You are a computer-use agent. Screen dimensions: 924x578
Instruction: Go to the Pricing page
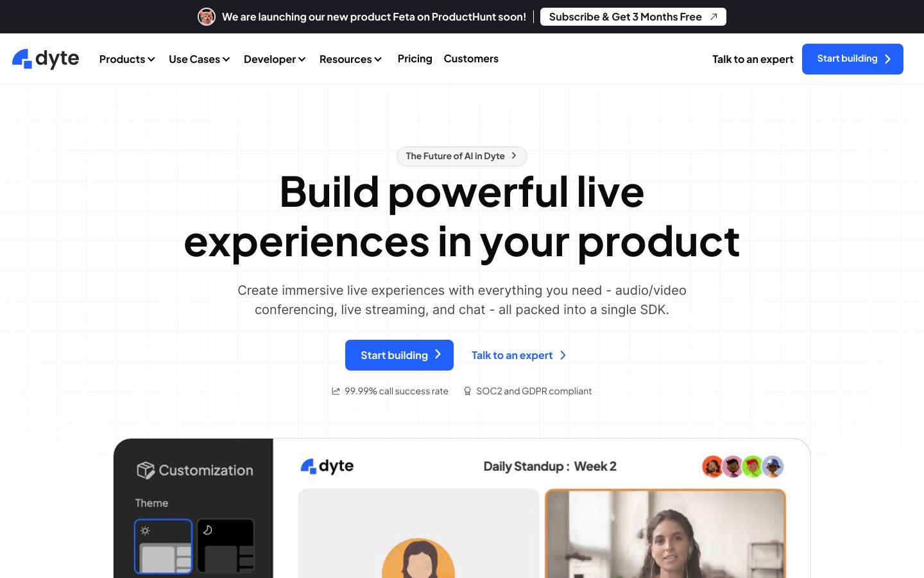(415, 58)
